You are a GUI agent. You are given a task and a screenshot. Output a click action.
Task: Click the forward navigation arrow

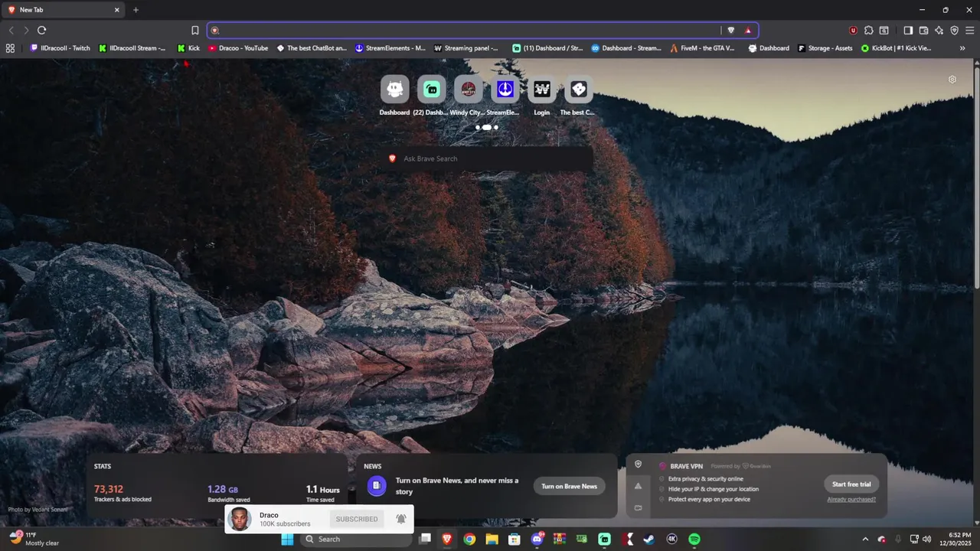coord(26,31)
